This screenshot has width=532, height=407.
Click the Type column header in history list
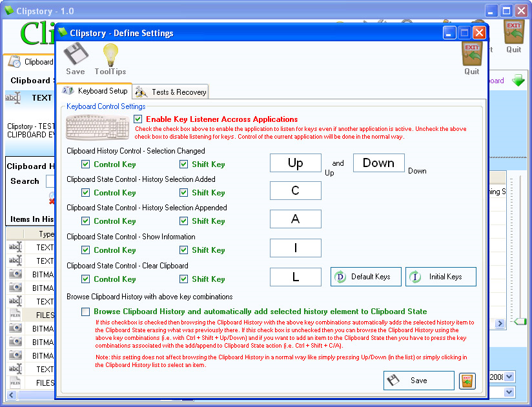(39, 234)
